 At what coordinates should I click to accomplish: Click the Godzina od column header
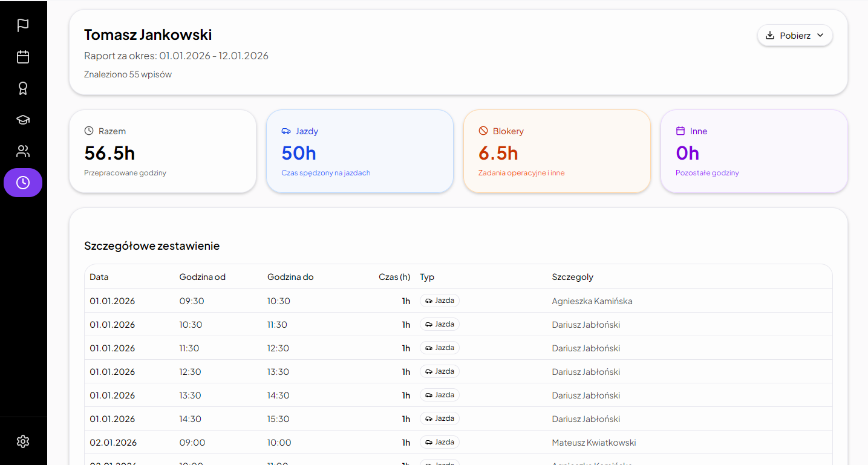[202, 277]
